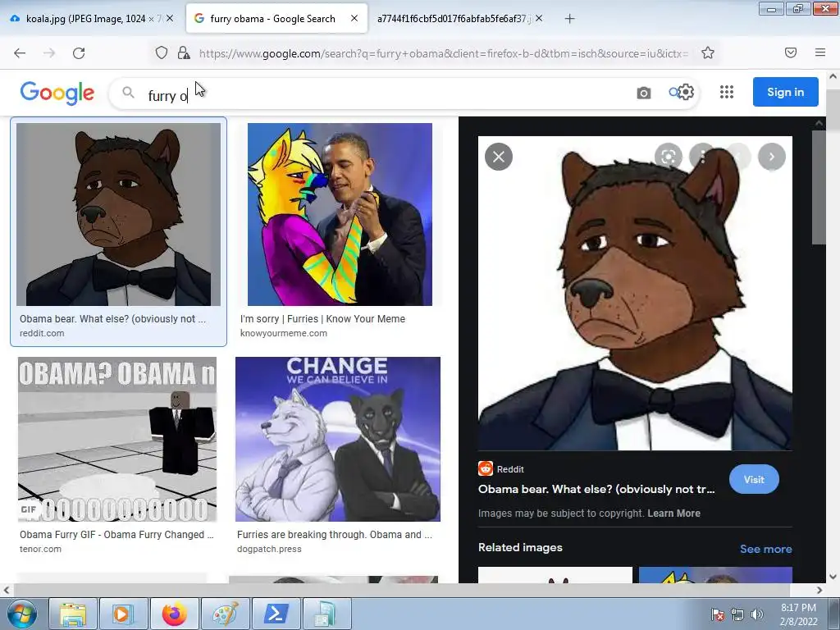Click horizontal scrollbar right arrow
The height and width of the screenshot is (630, 840).
point(819,590)
